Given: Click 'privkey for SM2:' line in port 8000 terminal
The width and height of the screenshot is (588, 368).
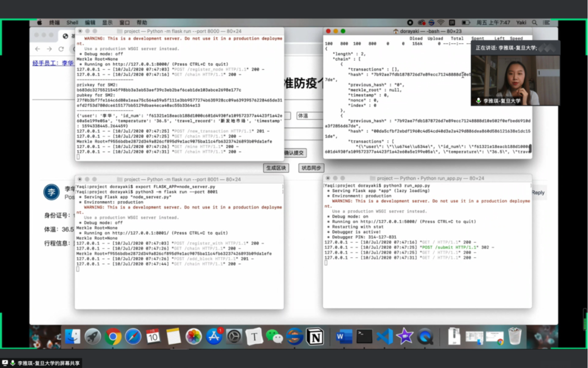Looking at the screenshot, I should pos(97,85).
